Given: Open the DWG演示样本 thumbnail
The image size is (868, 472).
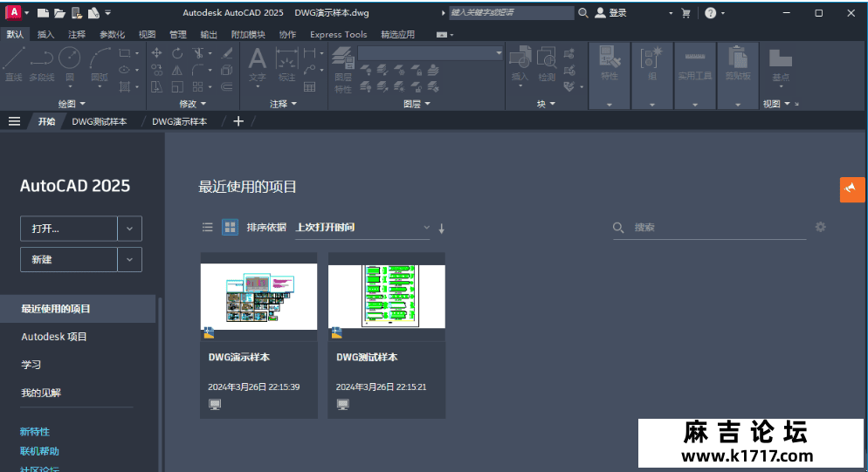Looking at the screenshot, I should [x=258, y=297].
